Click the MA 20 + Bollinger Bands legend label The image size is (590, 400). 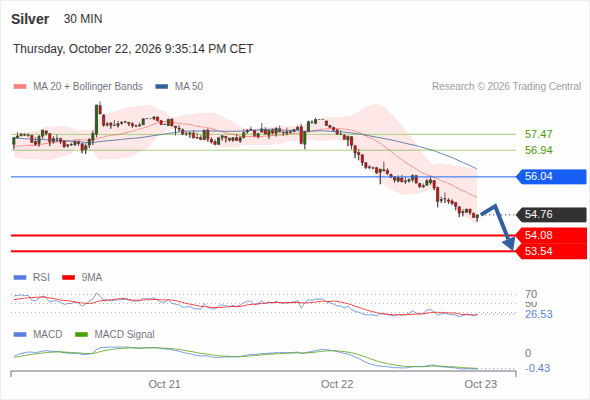point(88,87)
